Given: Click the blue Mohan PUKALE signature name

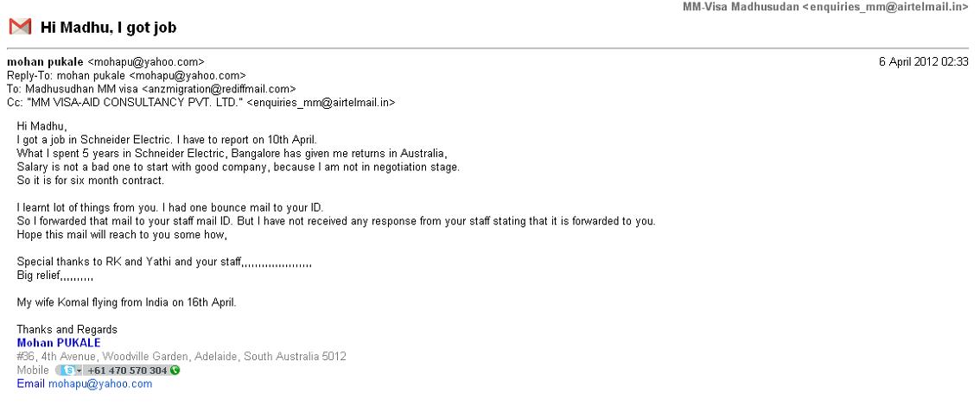Looking at the screenshot, I should pos(59,344).
